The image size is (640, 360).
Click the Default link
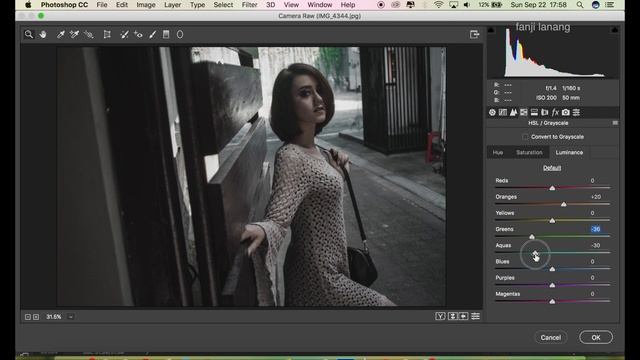[x=552, y=168]
